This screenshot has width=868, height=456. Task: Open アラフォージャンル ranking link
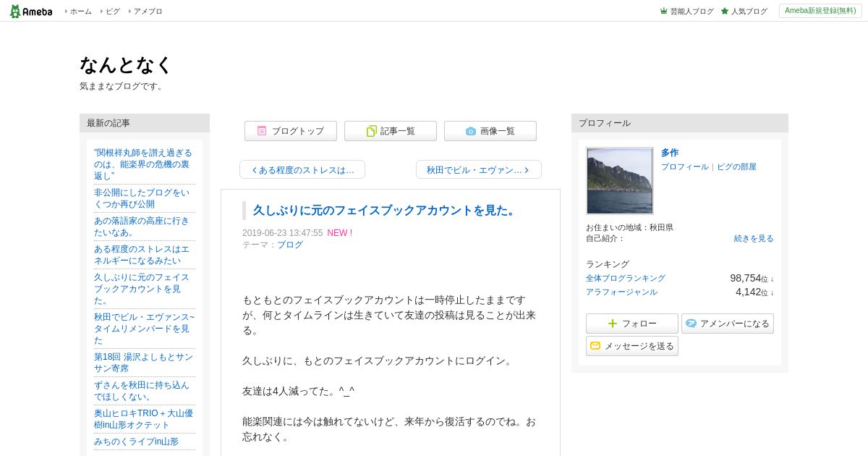point(621,292)
